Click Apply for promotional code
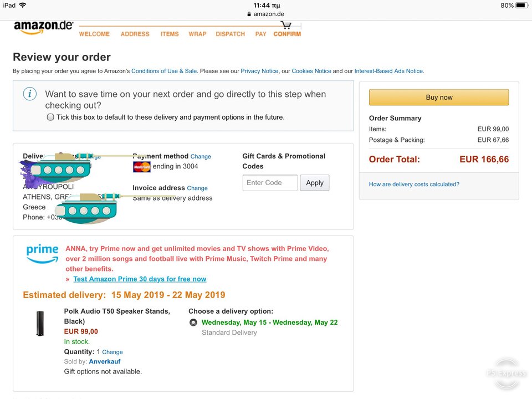 (x=315, y=183)
